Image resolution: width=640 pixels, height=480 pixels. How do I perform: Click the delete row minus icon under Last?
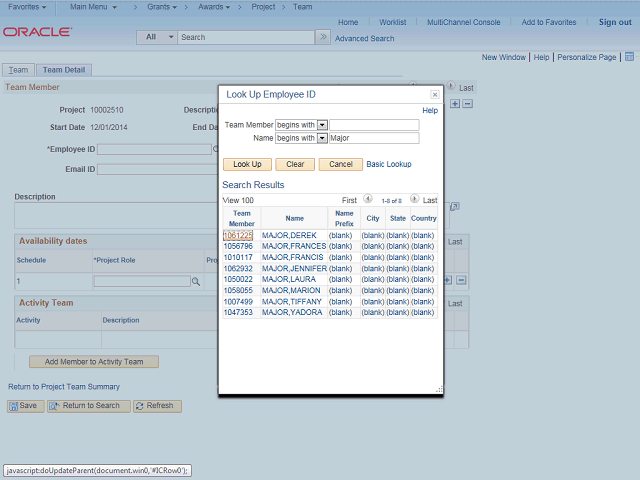point(467,103)
